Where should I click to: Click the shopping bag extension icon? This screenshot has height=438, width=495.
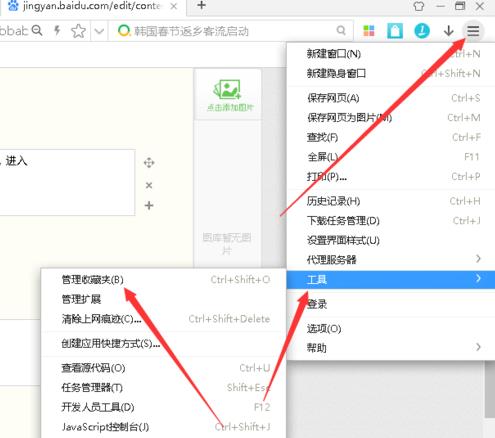pyautogui.click(x=395, y=31)
